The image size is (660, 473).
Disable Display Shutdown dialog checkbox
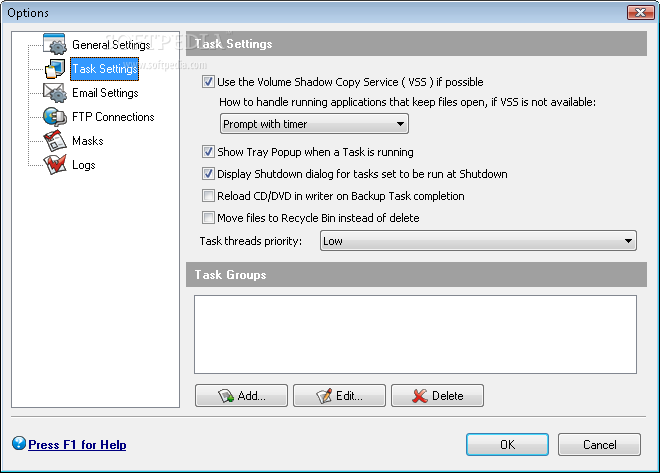click(208, 173)
